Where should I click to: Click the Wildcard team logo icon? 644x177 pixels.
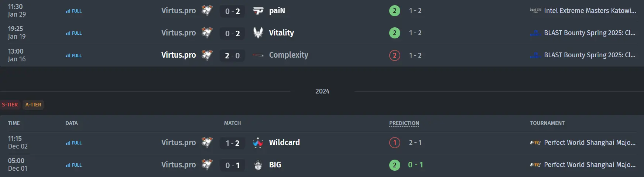coord(258,143)
